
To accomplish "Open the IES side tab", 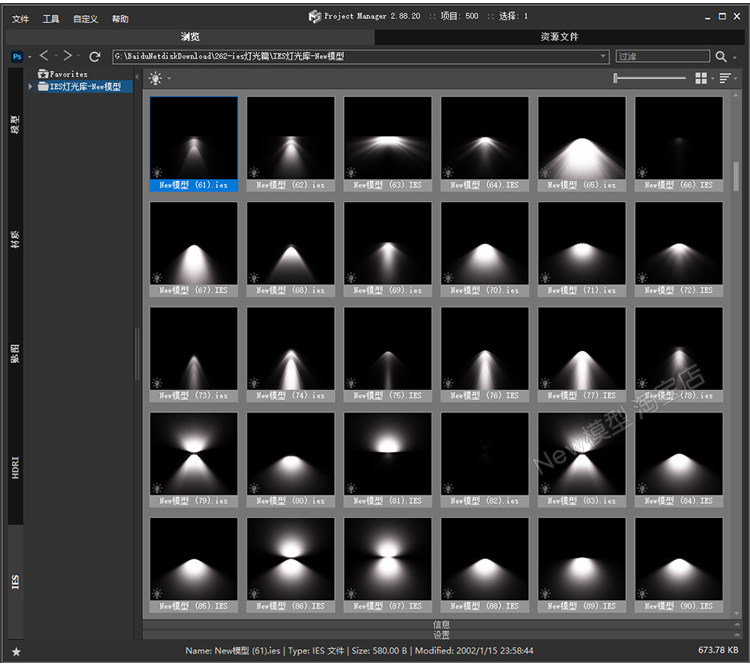I will [15, 582].
